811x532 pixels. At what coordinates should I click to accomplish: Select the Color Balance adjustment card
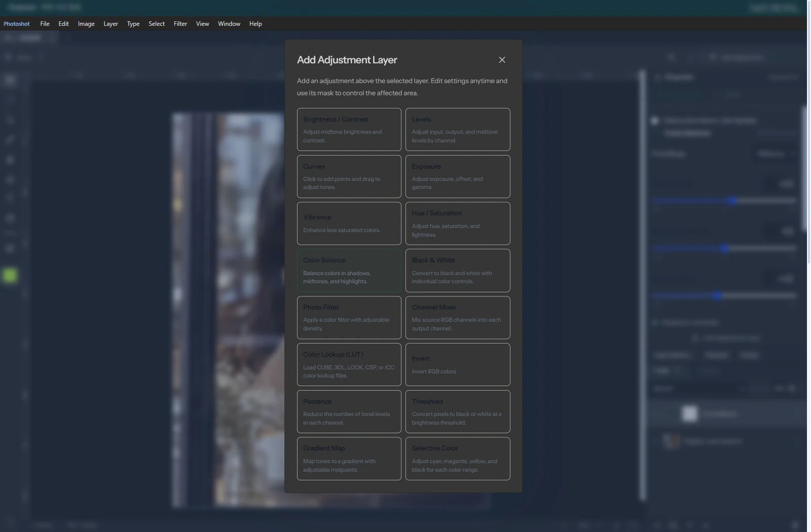click(x=349, y=271)
